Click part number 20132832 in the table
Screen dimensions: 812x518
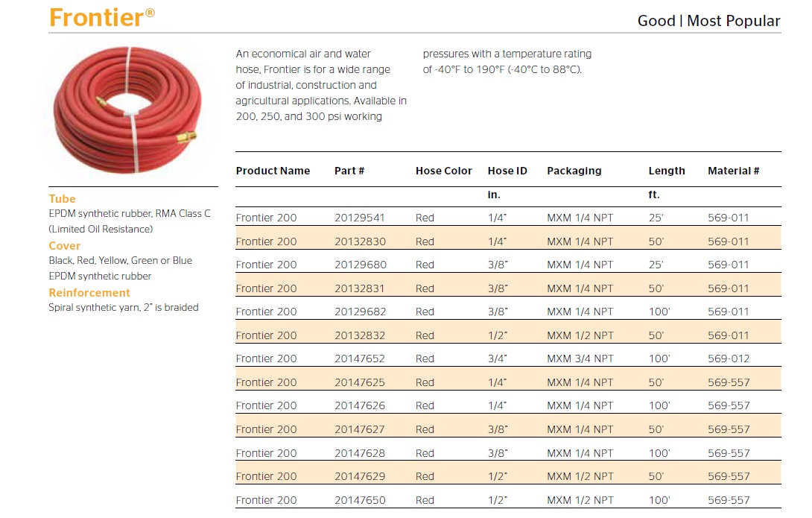(x=360, y=335)
